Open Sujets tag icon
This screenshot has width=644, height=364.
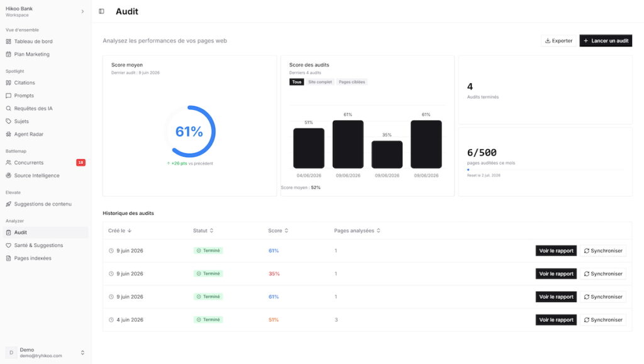[x=9, y=121]
